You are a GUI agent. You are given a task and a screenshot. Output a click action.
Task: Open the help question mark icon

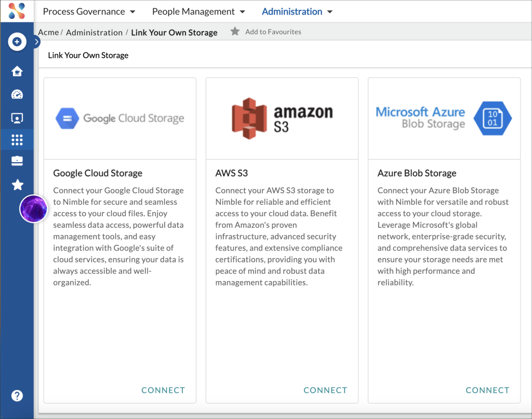[x=17, y=396]
